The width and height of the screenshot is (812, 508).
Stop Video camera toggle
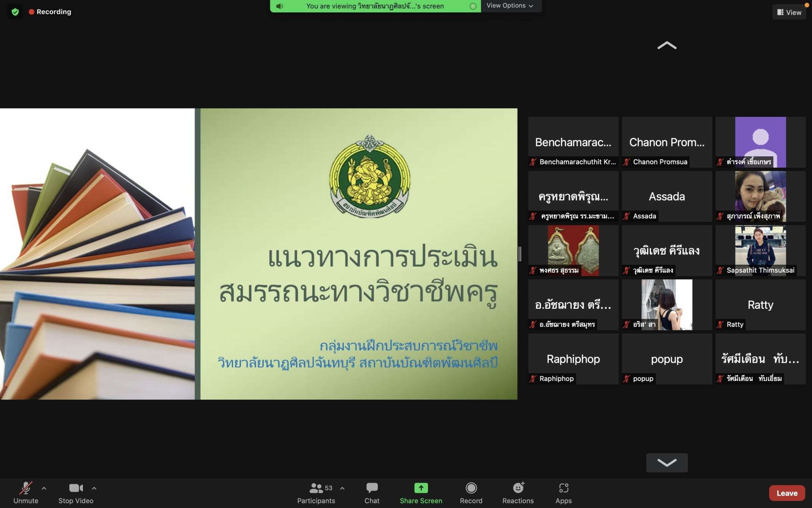76,488
